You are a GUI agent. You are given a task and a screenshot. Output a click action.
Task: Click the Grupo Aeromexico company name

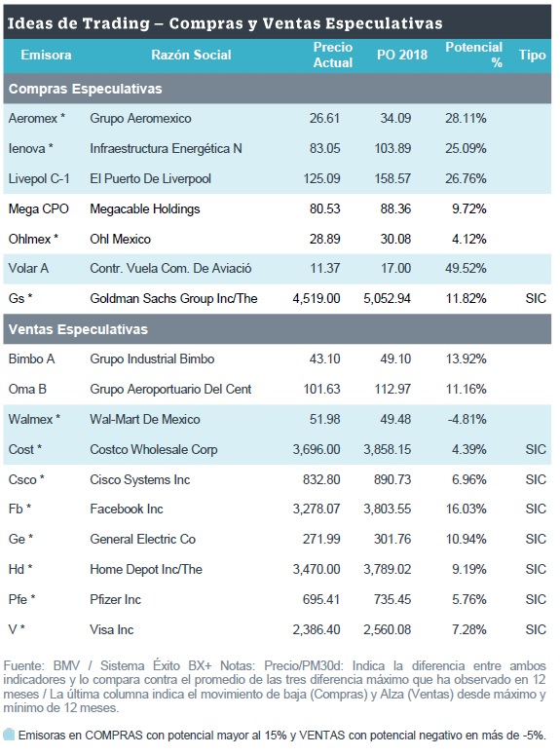(x=140, y=119)
